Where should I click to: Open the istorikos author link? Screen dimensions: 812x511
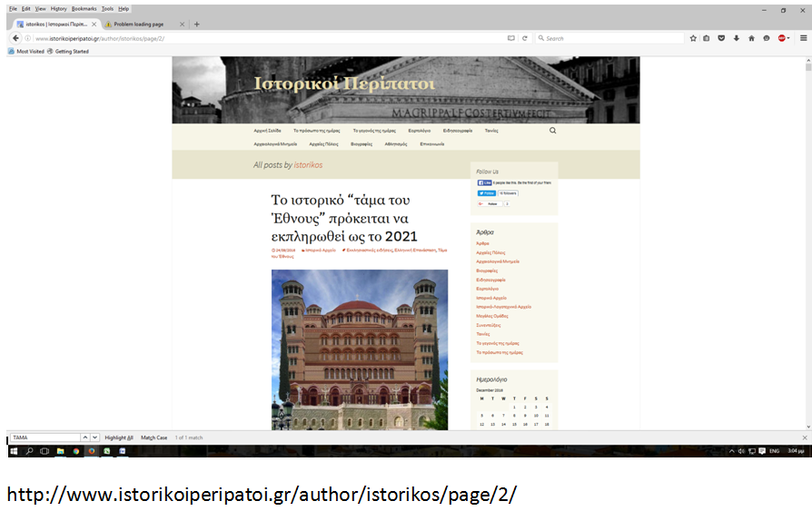coord(308,165)
